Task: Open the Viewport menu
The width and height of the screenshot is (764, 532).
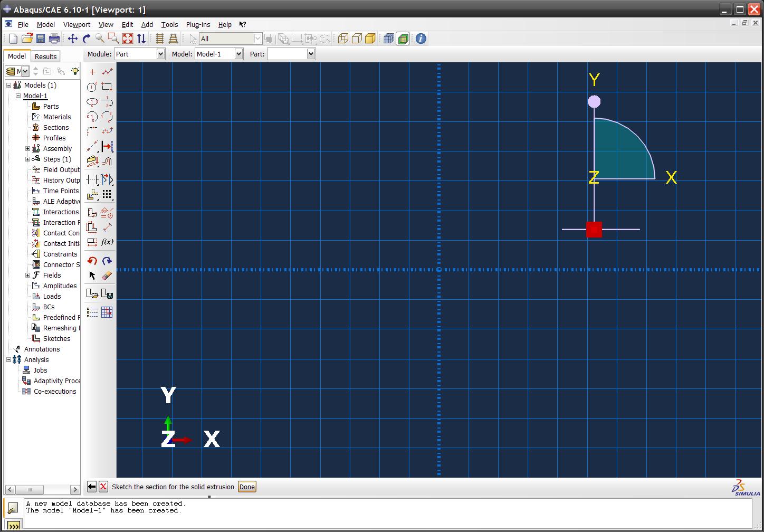Action: (77, 24)
